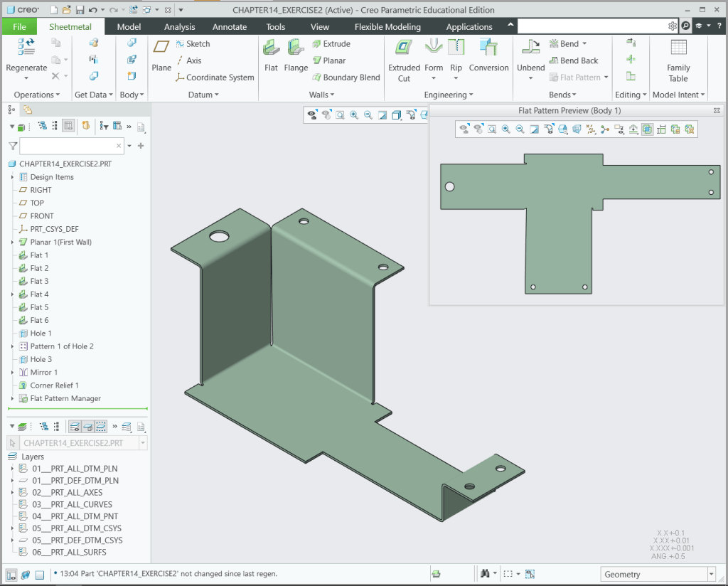Toggle the model tree pane visibility in status bar
The image size is (728, 586).
(x=11, y=575)
